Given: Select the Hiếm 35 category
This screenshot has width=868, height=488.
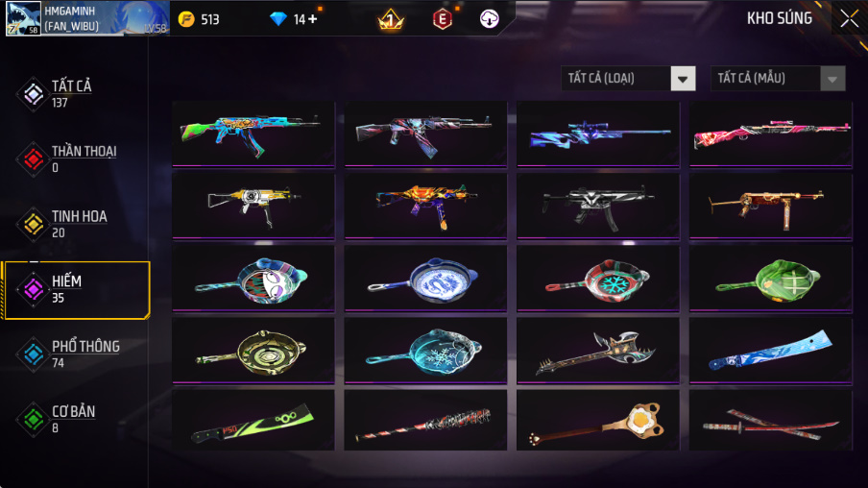Looking at the screenshot, I should pos(76,290).
